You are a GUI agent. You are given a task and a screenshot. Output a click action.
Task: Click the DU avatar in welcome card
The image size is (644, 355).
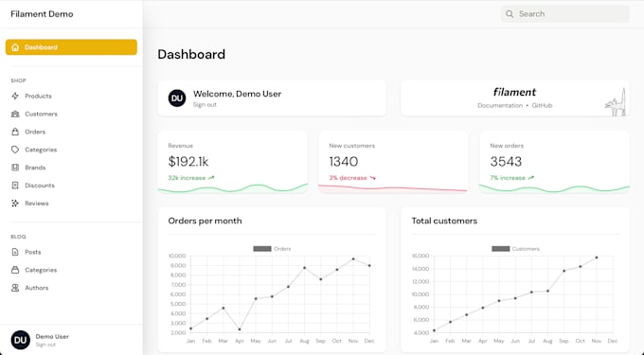[177, 98]
